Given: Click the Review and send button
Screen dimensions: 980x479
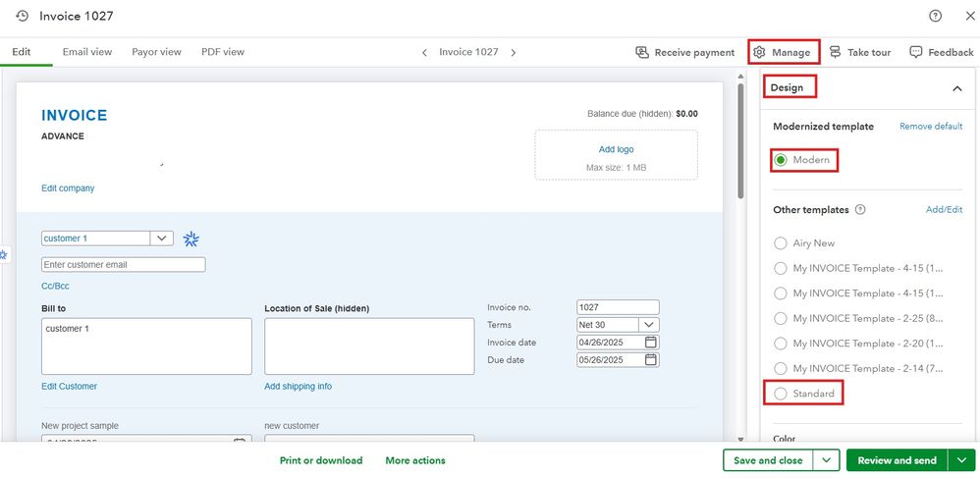Looking at the screenshot, I should 897,461.
